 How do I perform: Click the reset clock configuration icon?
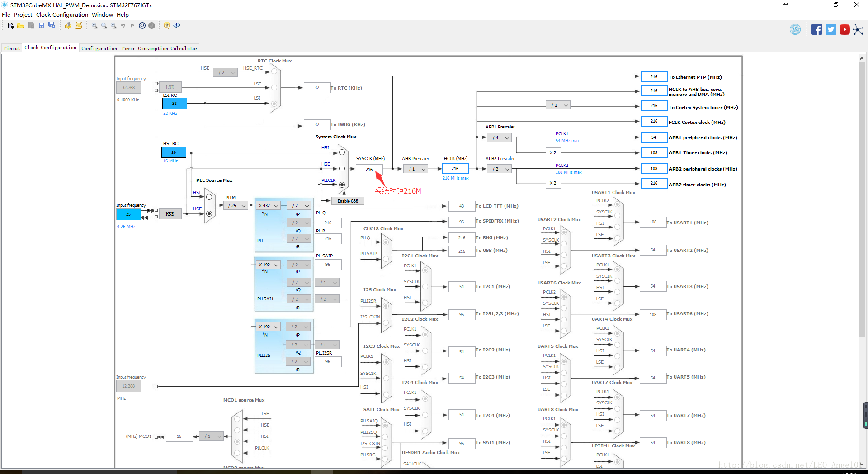coord(142,26)
